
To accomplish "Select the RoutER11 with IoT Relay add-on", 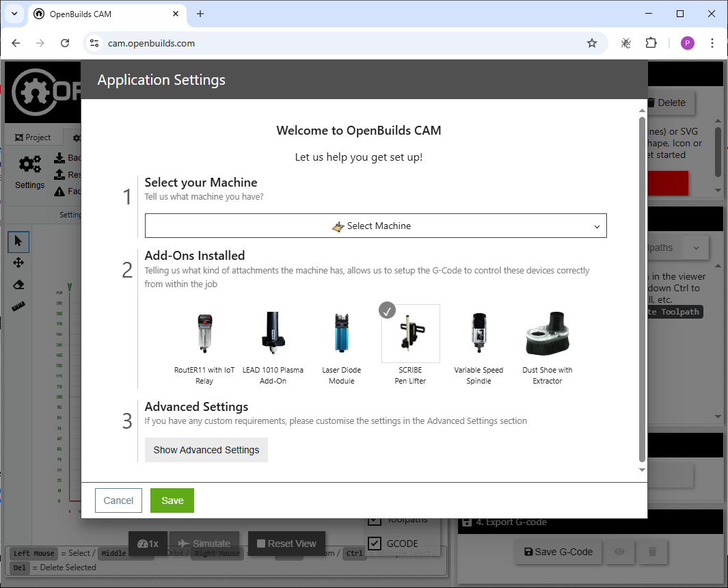I will click(204, 346).
